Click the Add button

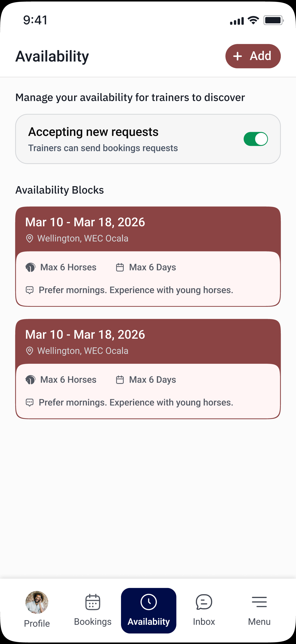[253, 56]
